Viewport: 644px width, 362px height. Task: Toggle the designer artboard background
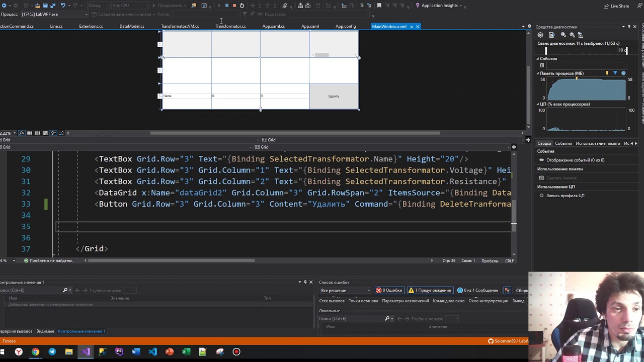tap(45, 133)
